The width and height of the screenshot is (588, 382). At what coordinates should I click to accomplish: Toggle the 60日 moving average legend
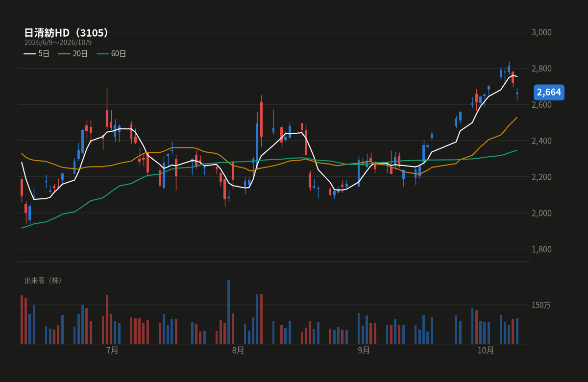(112, 54)
